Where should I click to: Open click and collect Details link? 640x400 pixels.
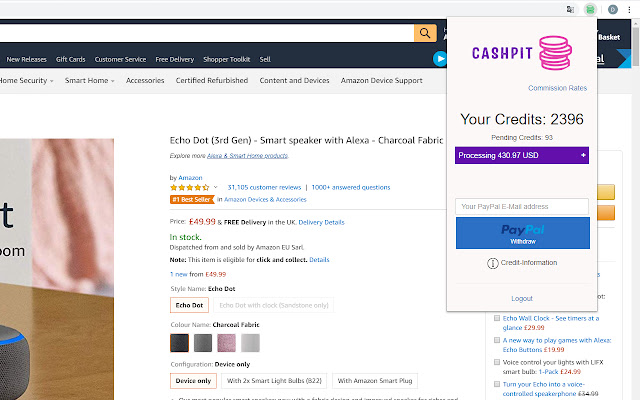click(x=319, y=260)
